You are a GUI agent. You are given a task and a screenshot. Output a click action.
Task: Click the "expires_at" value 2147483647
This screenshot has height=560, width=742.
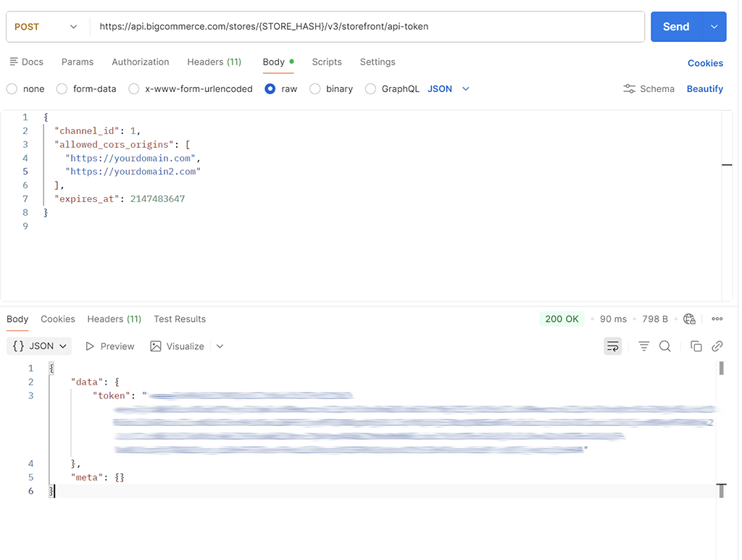[157, 198]
